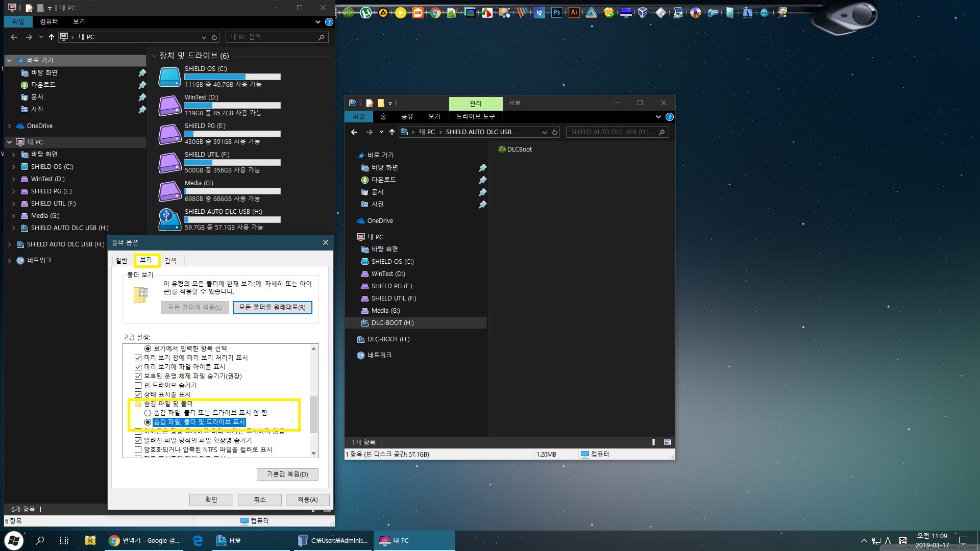Screen dimensions: 980x551
Task: Toggle '미리 보기에 파일 아이콘 표시' checkbox
Action: click(138, 367)
